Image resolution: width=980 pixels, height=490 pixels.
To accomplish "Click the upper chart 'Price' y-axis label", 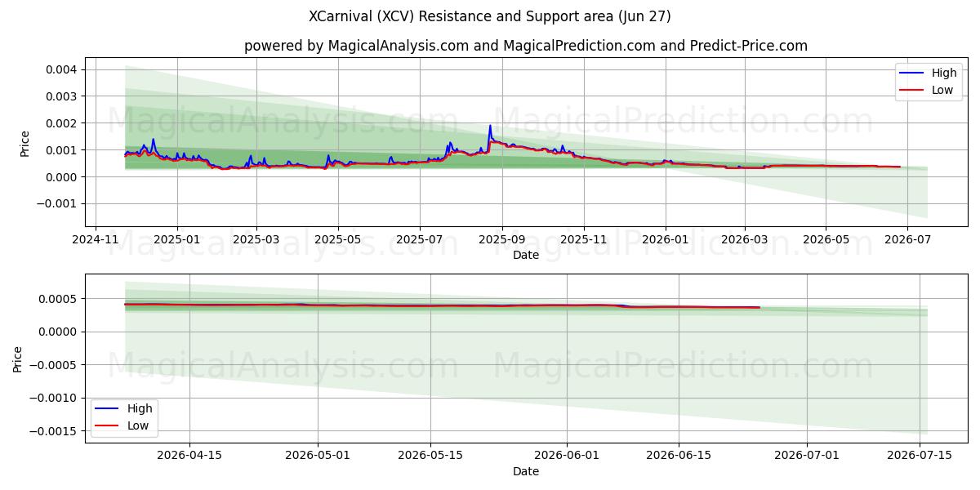I will [24, 144].
